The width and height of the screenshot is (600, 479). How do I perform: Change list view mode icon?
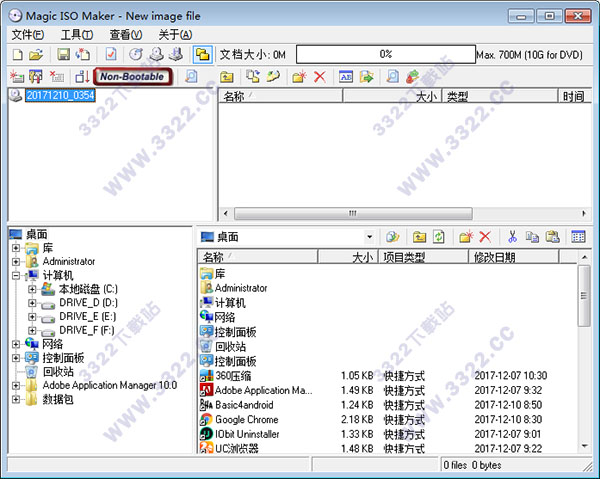tap(578, 237)
